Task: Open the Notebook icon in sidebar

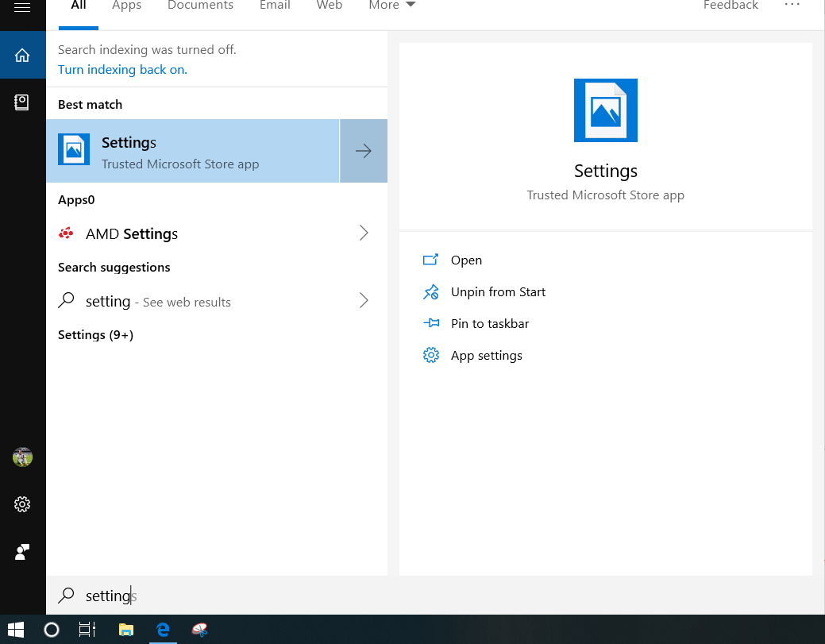Action: [21, 102]
